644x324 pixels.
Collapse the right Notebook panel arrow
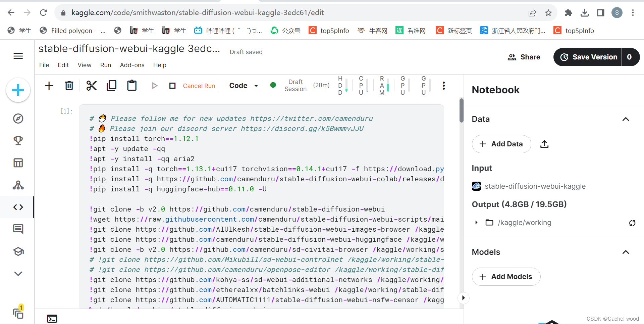[463, 298]
